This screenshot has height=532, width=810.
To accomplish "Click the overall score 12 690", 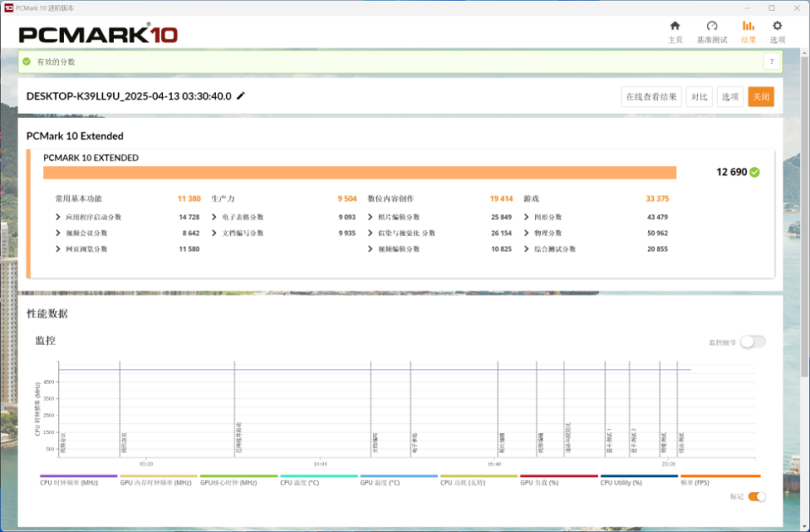I will pos(732,172).
